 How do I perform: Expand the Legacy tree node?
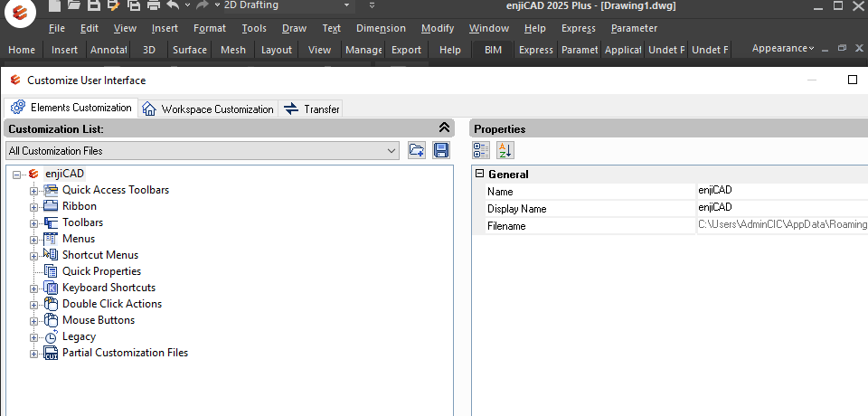[33, 337]
